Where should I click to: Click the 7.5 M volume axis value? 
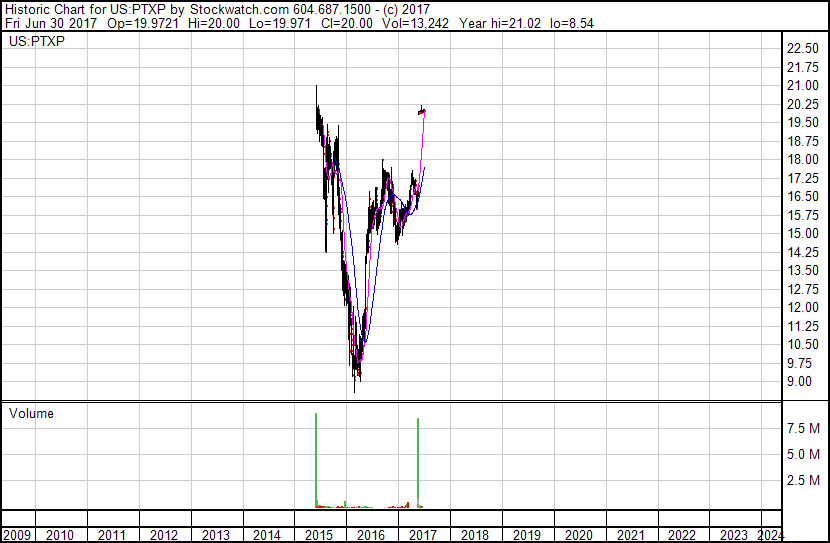click(803, 428)
